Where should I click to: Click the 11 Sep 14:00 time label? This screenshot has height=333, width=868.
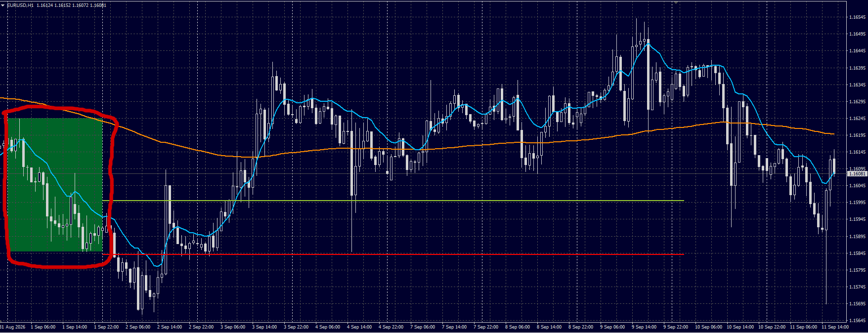[835, 327]
